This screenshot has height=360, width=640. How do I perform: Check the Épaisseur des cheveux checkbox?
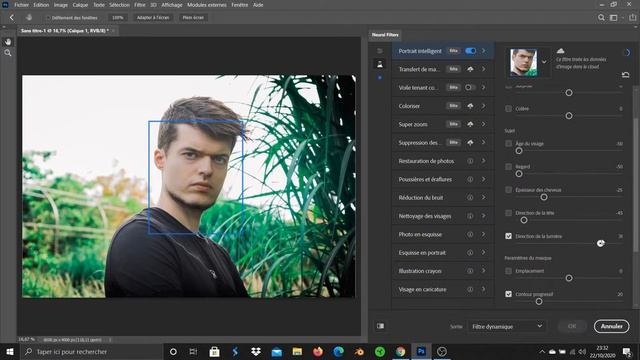tap(508, 190)
